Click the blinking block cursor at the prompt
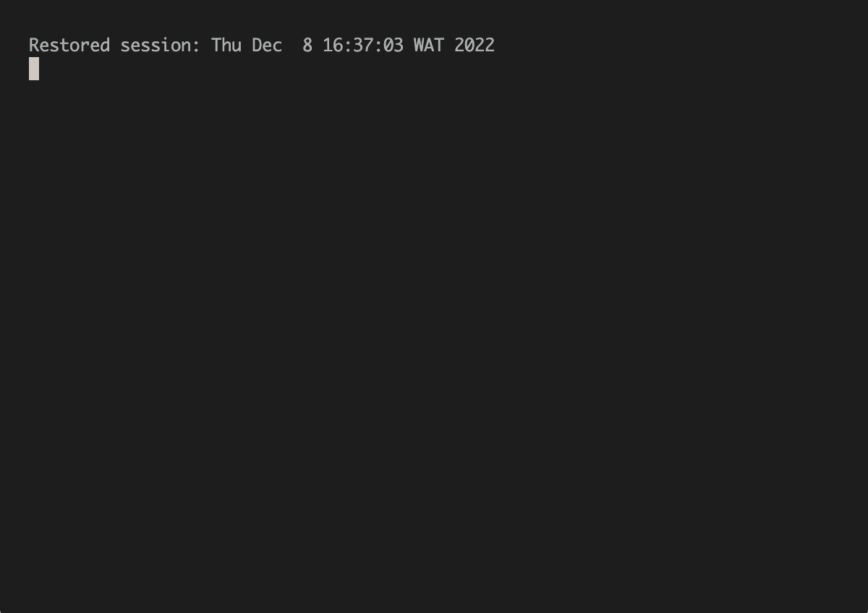 34,69
